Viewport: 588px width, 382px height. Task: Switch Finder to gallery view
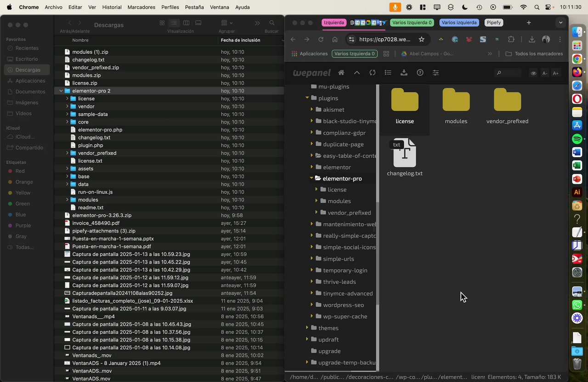tap(198, 23)
